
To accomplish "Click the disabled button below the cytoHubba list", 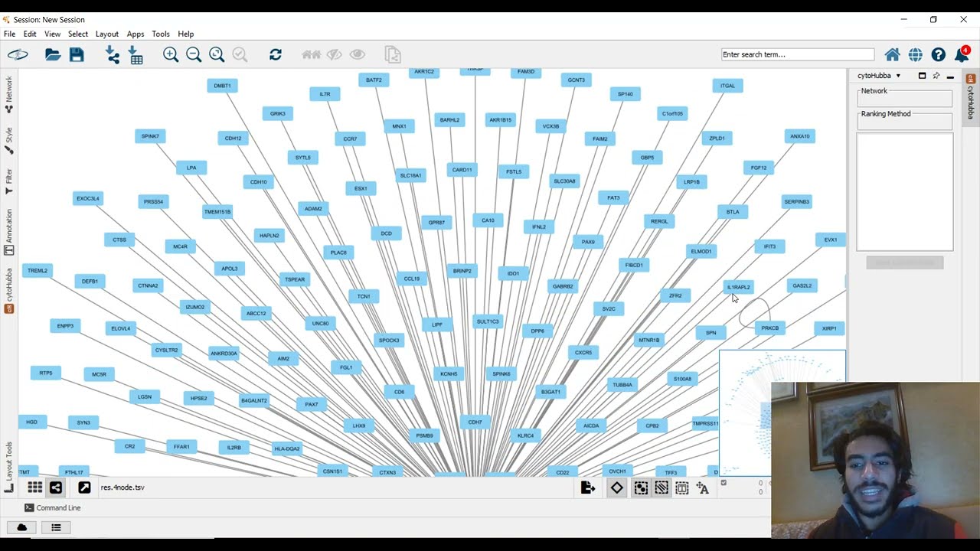I will (904, 262).
